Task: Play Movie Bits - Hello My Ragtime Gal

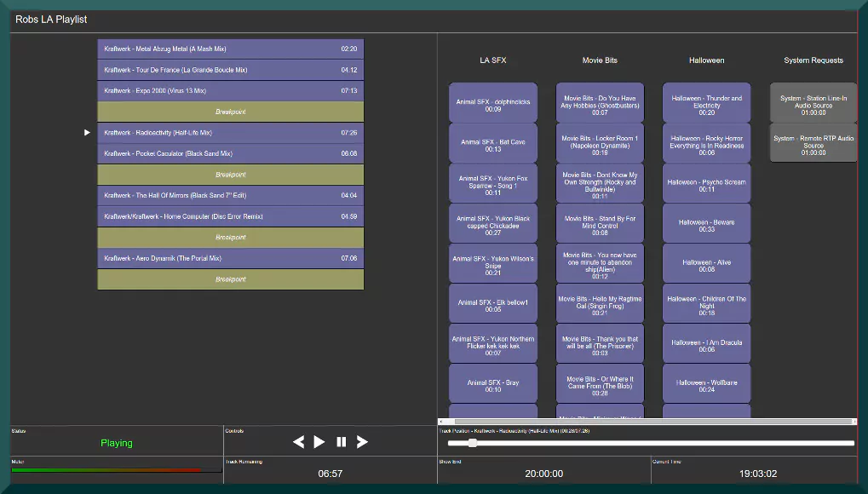Action: [x=600, y=303]
